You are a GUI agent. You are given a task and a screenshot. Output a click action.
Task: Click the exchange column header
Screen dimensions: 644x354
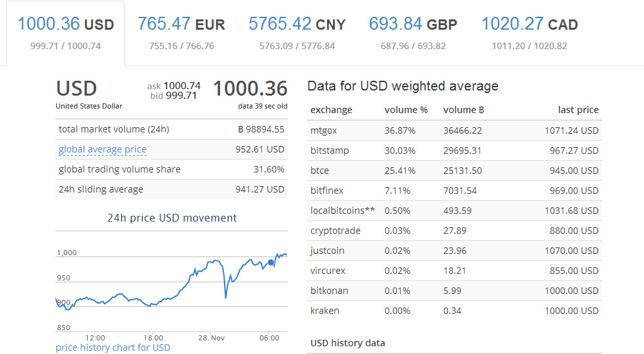[x=331, y=110]
